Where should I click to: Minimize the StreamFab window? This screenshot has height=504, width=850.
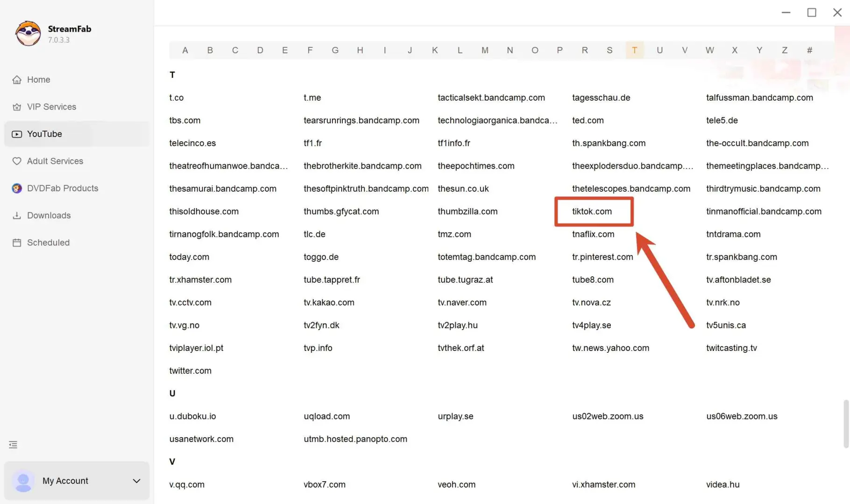pos(786,13)
